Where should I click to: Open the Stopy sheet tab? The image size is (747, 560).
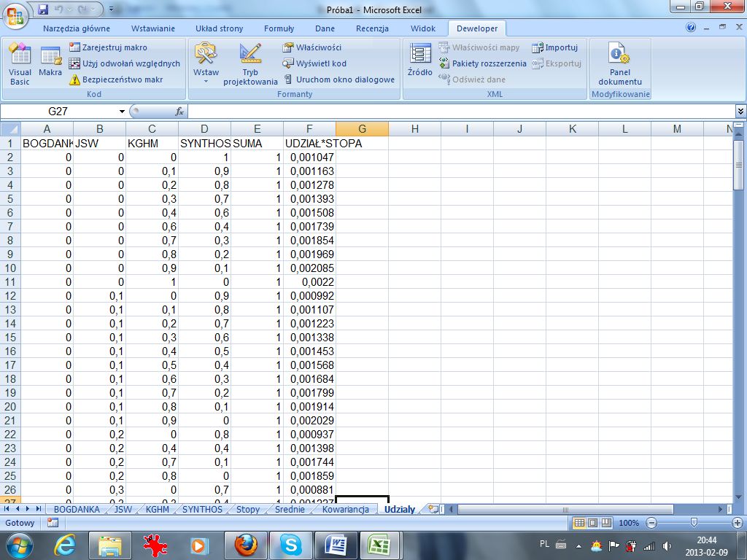pos(248,509)
